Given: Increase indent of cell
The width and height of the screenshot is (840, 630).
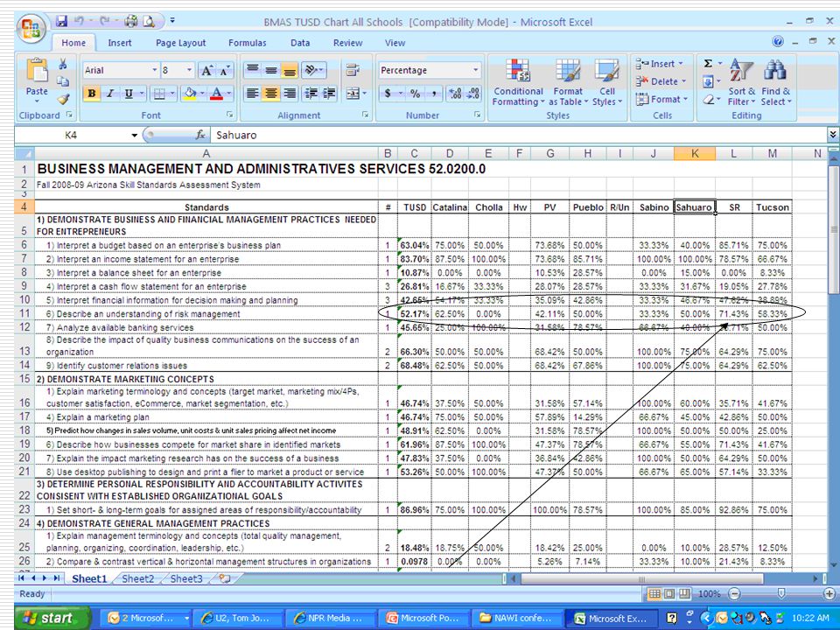Looking at the screenshot, I should [330, 94].
